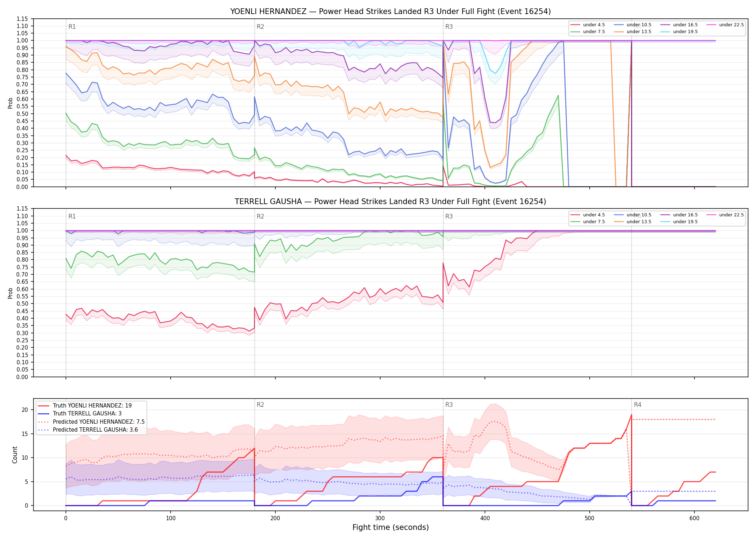This screenshot has width=756, height=540.
Task: Click 'under 22.5' in the Gausha chart legend
Action: coord(725,215)
